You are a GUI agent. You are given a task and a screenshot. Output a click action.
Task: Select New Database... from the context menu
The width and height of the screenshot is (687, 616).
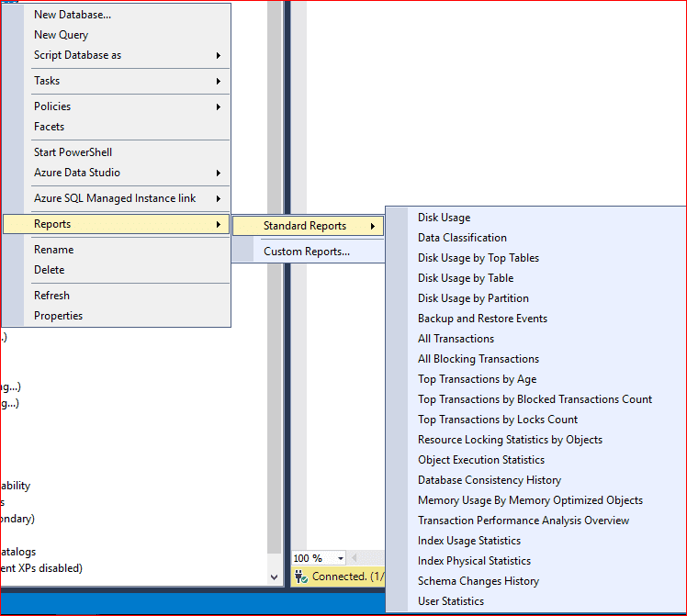(x=73, y=15)
